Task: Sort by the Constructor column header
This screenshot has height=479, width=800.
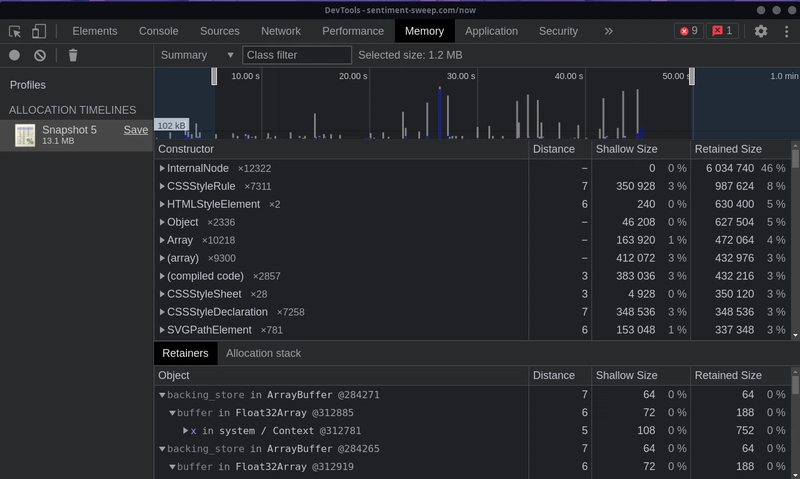Action: pyautogui.click(x=341, y=149)
